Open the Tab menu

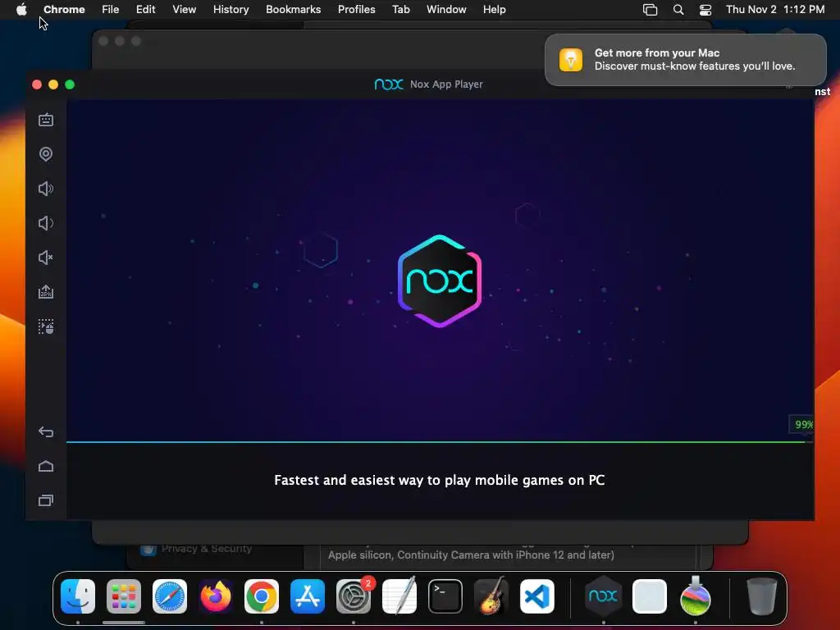[400, 9]
